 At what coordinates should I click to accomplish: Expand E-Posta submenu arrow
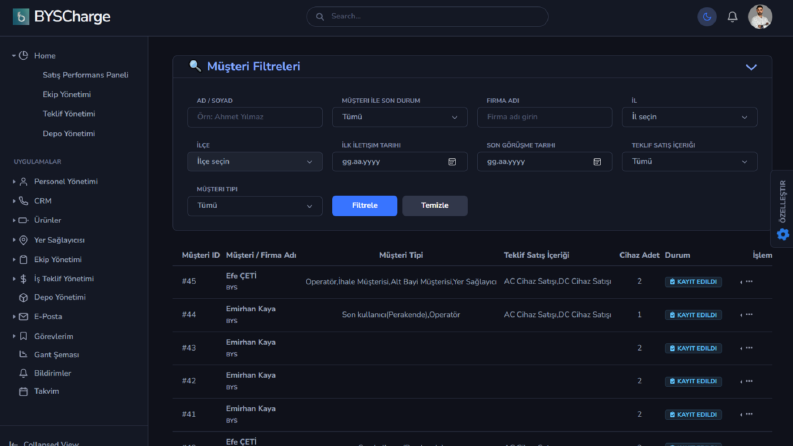[x=14, y=317]
